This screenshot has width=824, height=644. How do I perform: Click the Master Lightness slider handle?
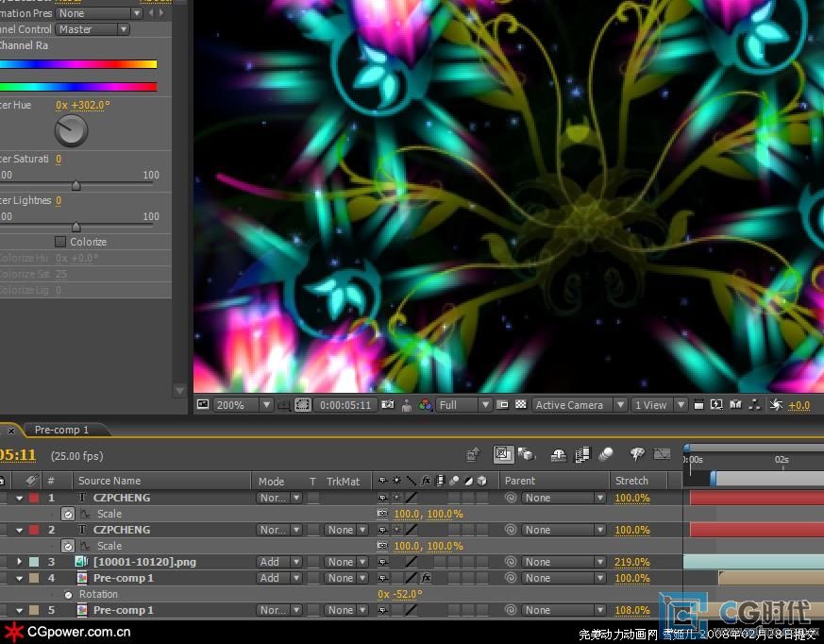76,227
